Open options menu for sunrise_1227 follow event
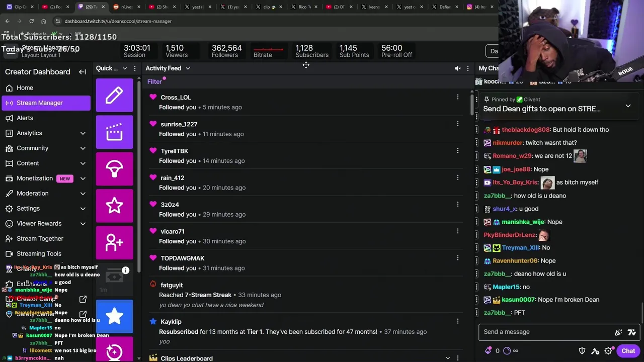Viewport: 644px width, 362px height. pos(458,124)
